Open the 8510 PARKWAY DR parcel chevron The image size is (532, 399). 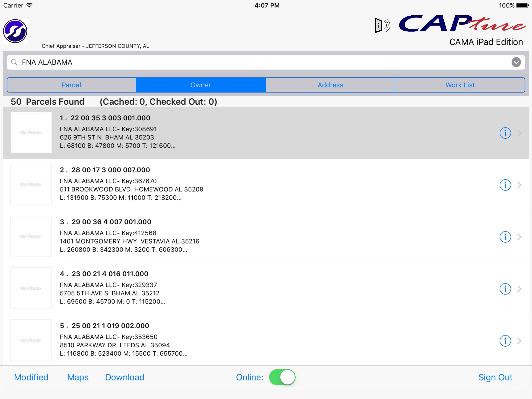(x=520, y=341)
